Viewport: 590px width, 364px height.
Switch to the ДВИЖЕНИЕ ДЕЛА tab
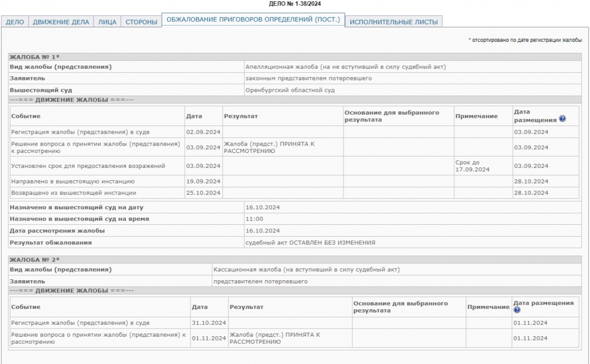coord(61,22)
